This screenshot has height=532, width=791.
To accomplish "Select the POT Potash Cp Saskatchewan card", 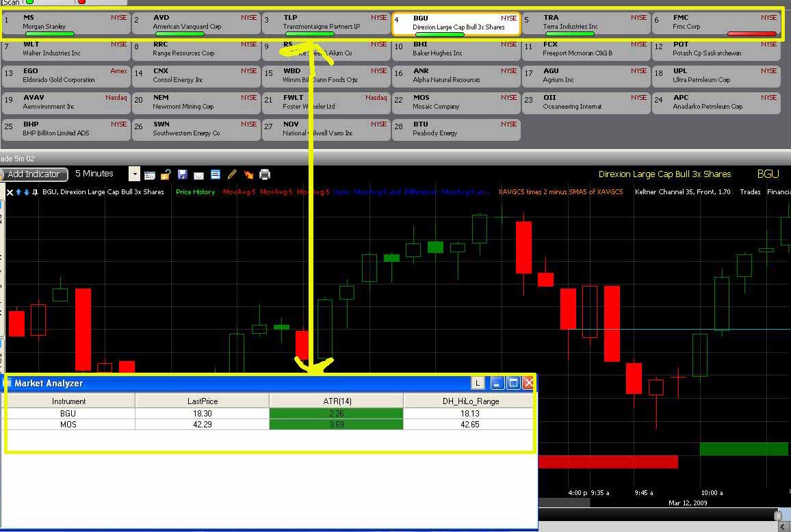I will pos(716,49).
